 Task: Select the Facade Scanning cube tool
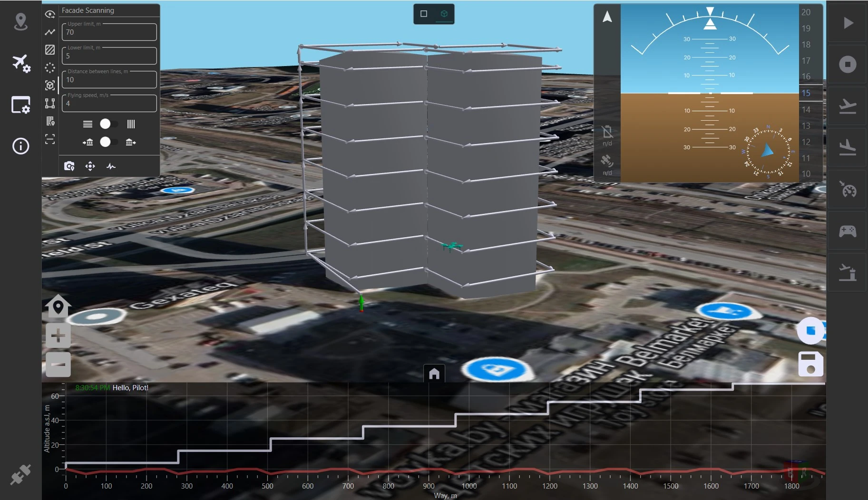click(x=50, y=86)
